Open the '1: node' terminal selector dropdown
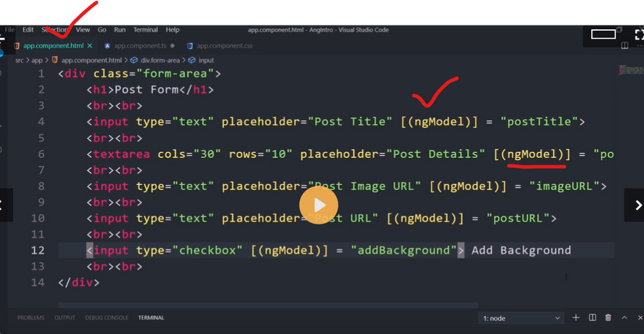644x334 pixels. click(x=521, y=318)
